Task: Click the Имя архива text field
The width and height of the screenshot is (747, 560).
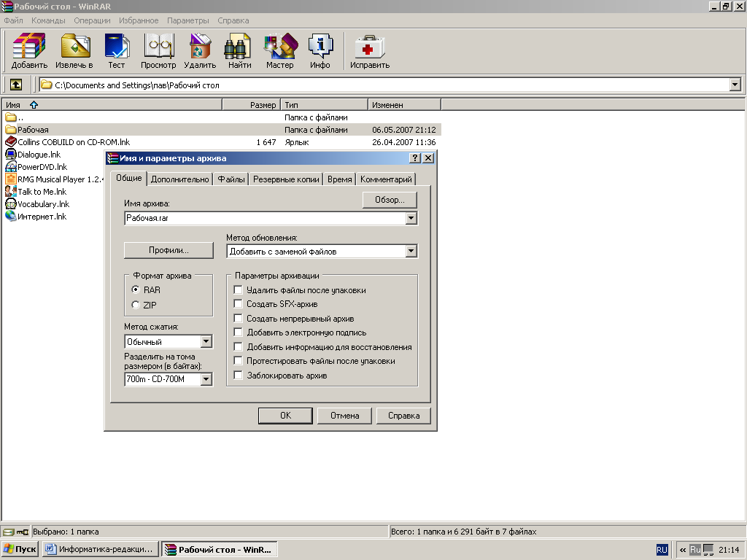Action: pyautogui.click(x=265, y=218)
